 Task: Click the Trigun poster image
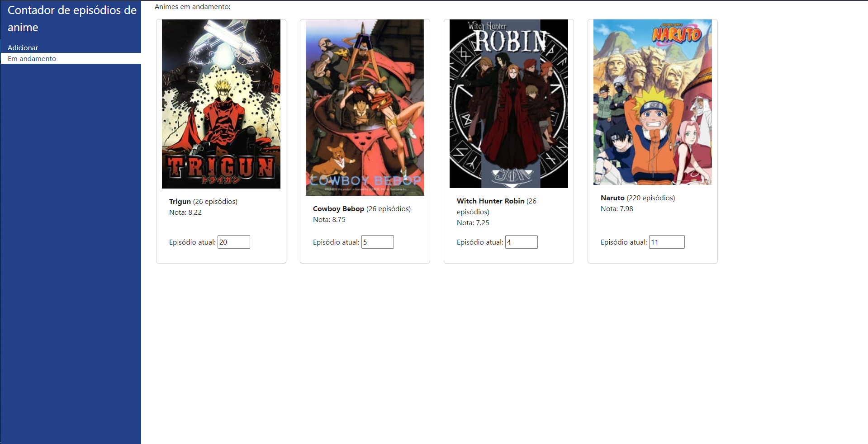pos(221,104)
